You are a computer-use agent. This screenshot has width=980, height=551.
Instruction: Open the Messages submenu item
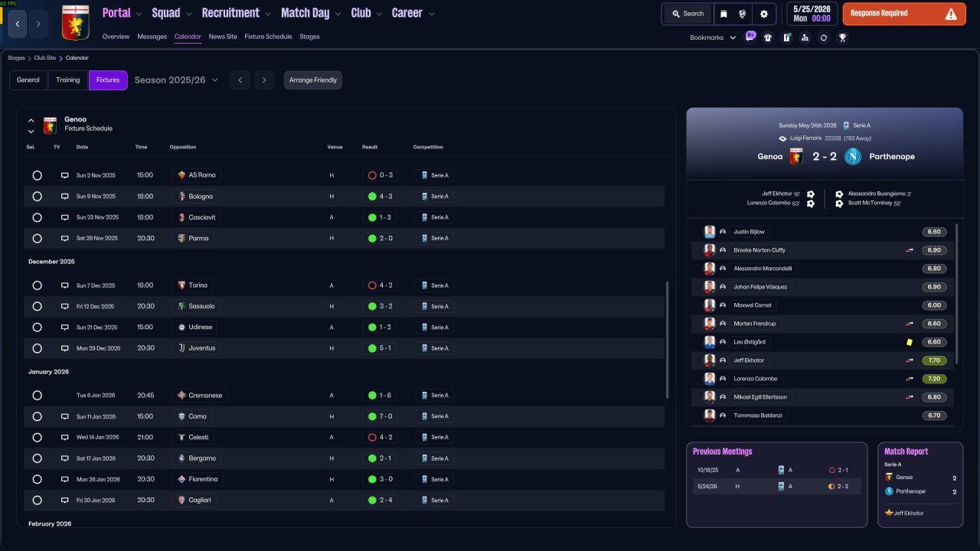[152, 37]
